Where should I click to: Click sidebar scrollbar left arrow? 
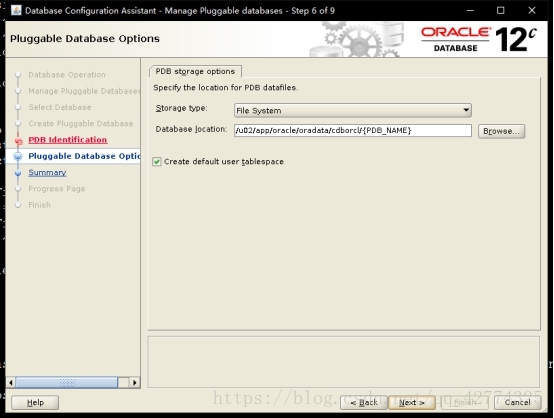(11, 382)
